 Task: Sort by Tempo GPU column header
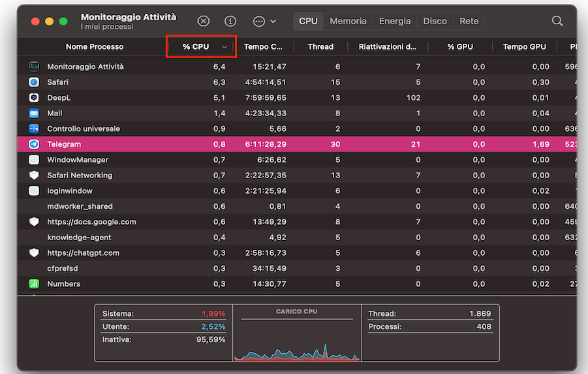point(524,47)
